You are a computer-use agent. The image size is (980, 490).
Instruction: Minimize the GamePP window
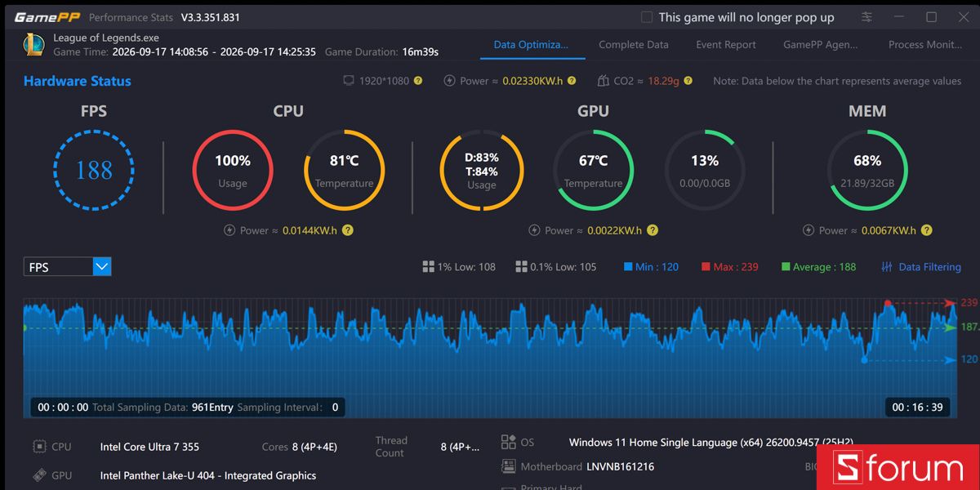(899, 17)
